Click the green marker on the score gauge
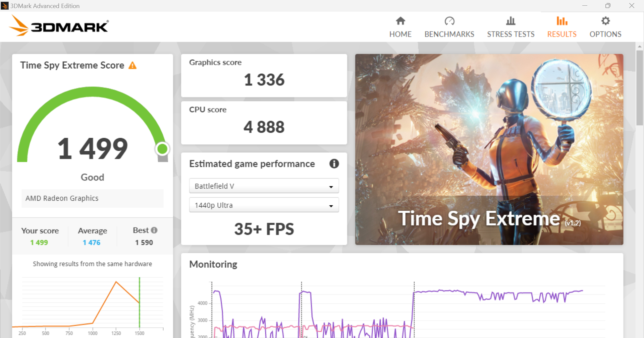The image size is (644, 338). (162, 149)
